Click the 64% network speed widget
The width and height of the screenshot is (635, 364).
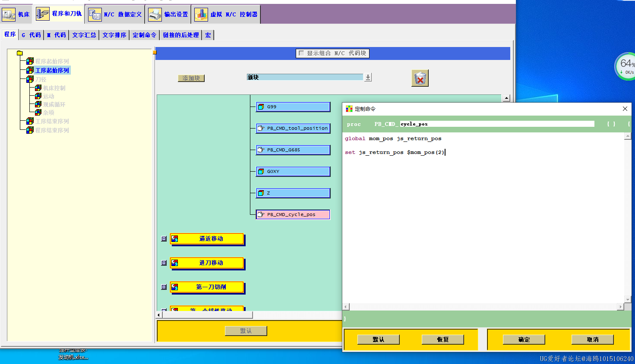pos(626,66)
